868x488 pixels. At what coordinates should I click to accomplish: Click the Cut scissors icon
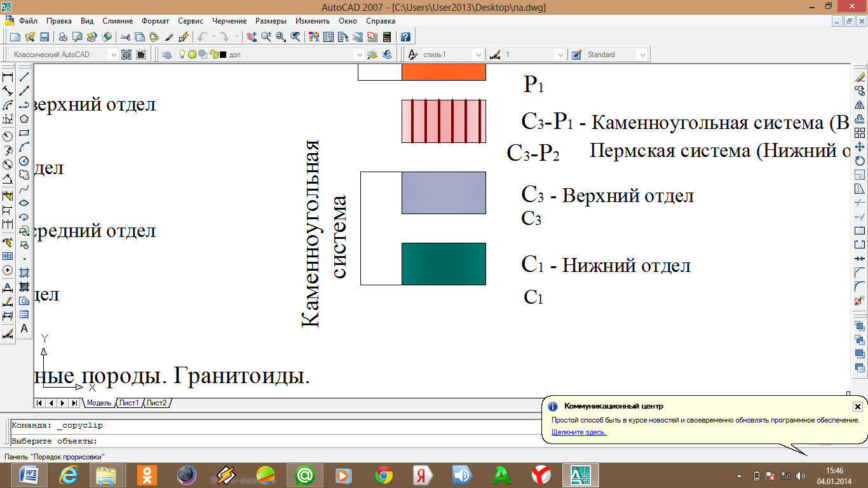pos(125,37)
